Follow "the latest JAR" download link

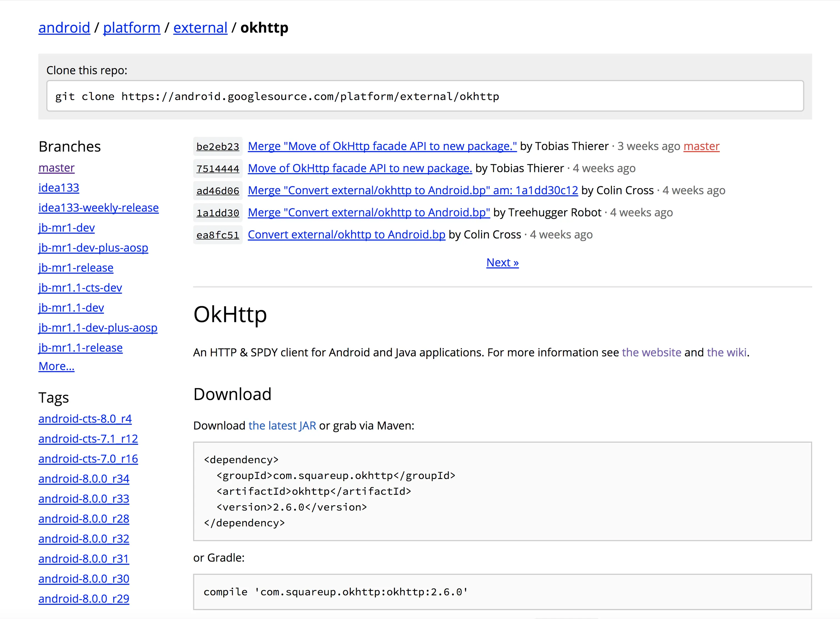(x=282, y=425)
